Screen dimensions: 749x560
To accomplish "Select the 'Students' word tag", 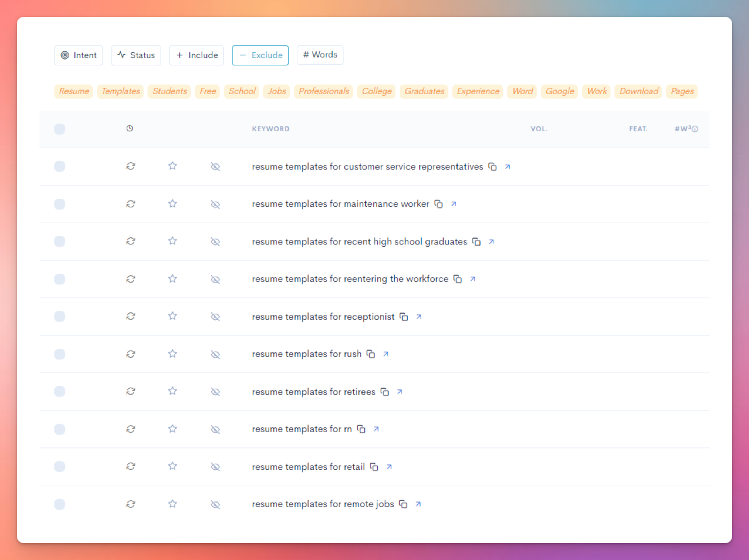I will tap(170, 91).
